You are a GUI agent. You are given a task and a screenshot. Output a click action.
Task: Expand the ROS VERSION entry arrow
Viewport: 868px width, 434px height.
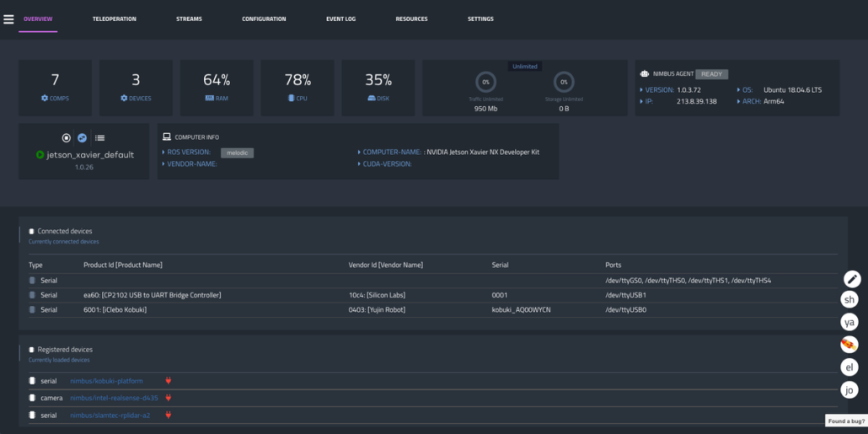(163, 153)
